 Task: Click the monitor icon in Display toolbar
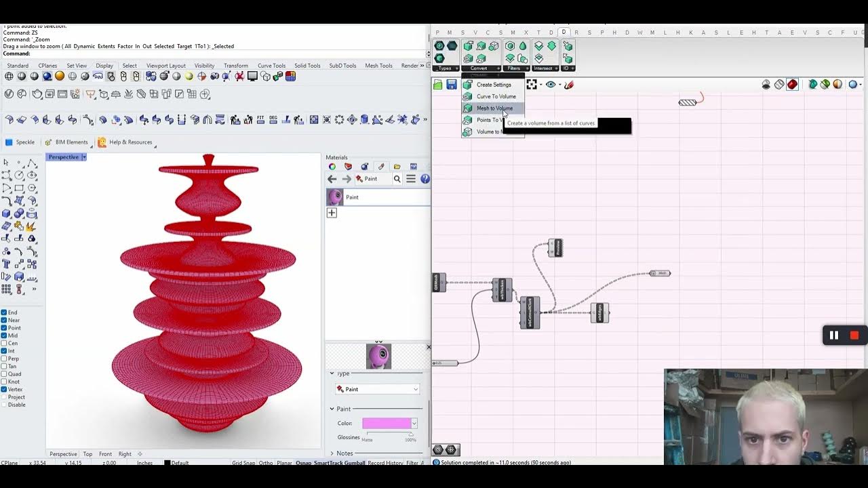[x=252, y=77]
